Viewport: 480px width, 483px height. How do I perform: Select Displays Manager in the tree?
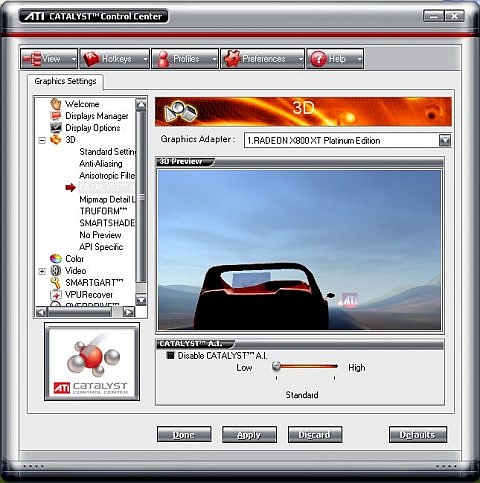[x=97, y=116]
